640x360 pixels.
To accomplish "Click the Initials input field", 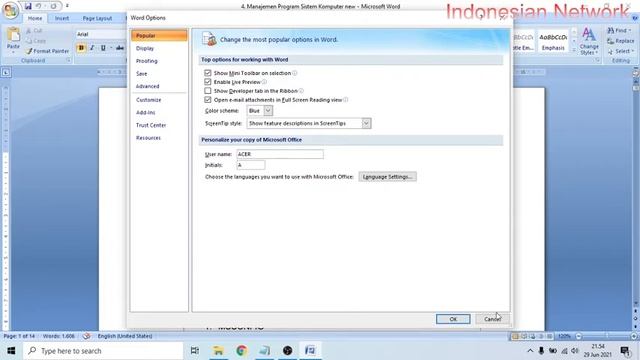I will point(251,165).
